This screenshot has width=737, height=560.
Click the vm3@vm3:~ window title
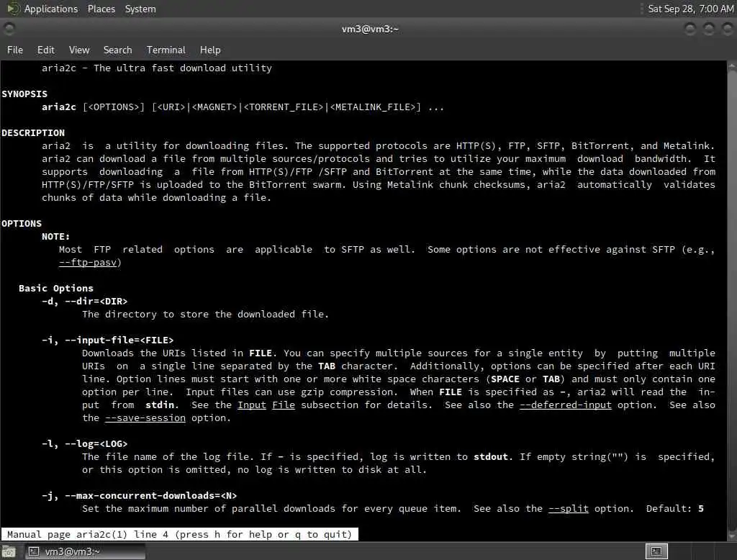[370, 30]
